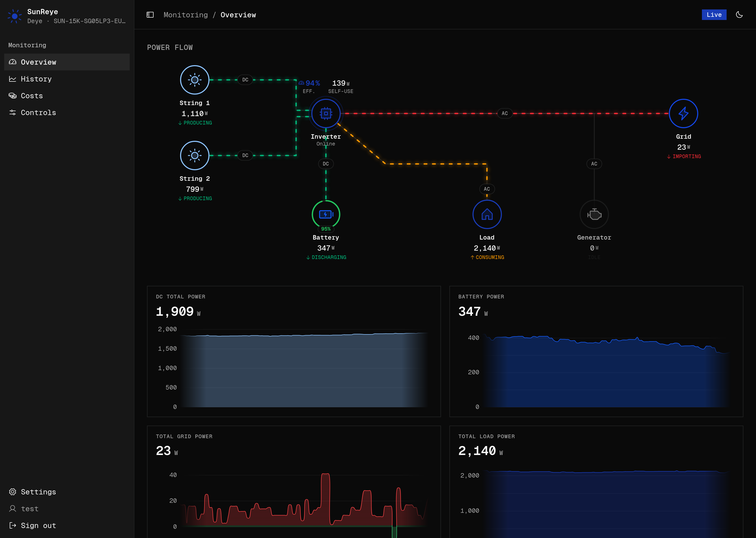Select the Battery node icon

(326, 214)
